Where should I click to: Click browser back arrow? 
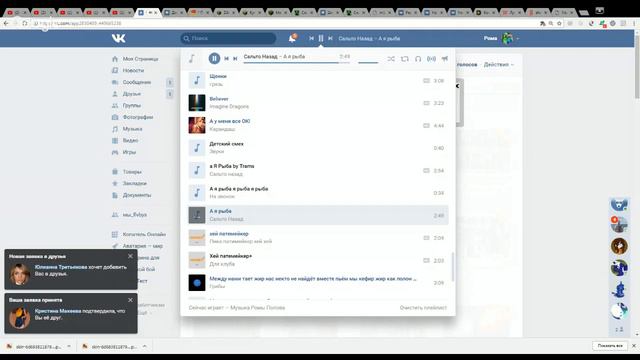[6, 24]
